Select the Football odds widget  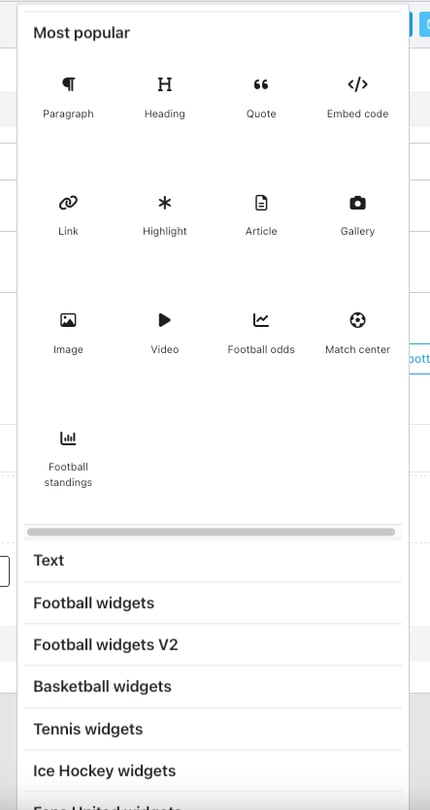click(x=261, y=334)
